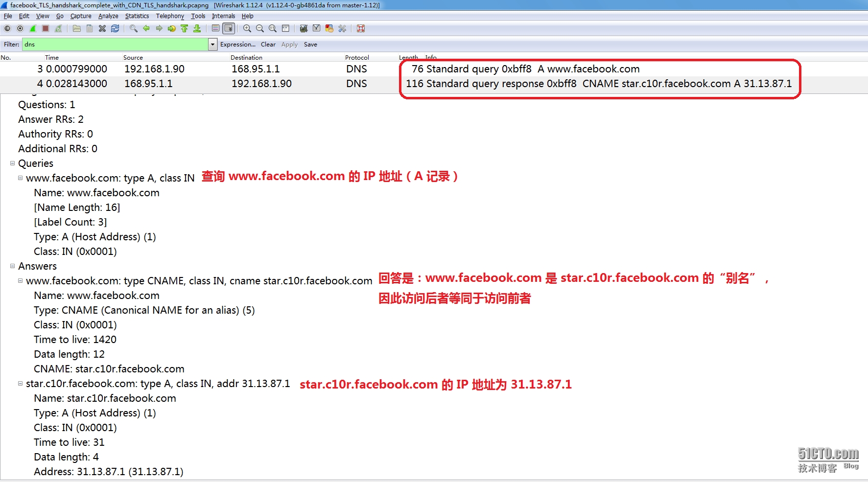This screenshot has width=868, height=482.
Task: Select packet 4 DNS query response row
Action: pos(434,84)
